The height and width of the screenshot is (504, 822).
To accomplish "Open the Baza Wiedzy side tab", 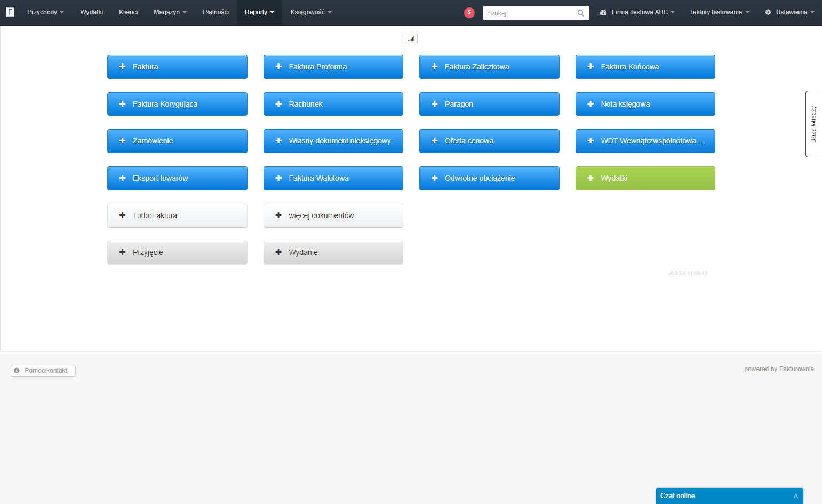I will (813, 124).
